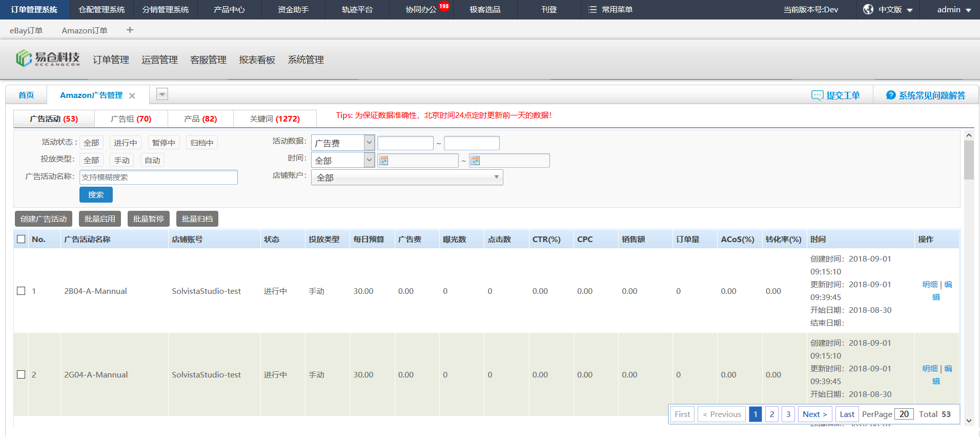Open the tab list dropdown arrow
This screenshot has height=437, width=980.
[x=162, y=94]
